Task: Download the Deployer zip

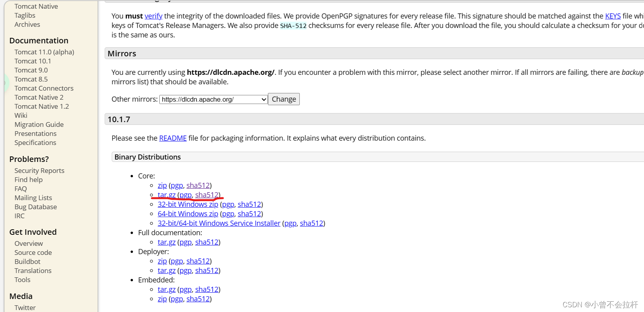Action: tap(162, 261)
